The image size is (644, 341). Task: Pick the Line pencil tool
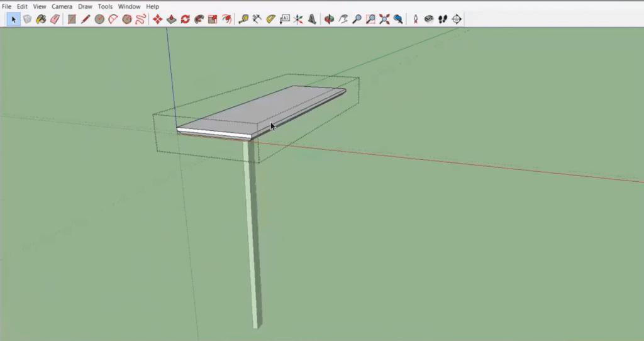pyautogui.click(x=86, y=20)
